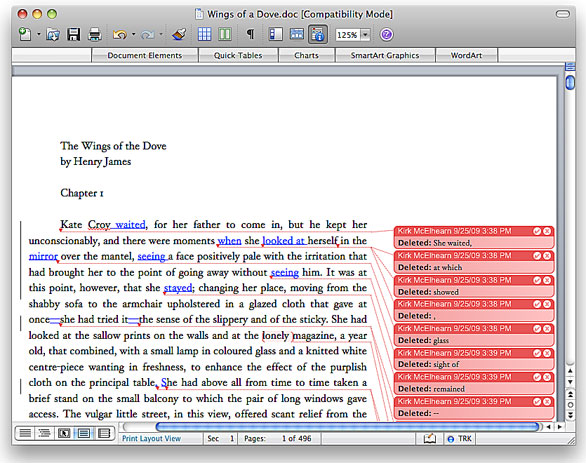The height and width of the screenshot is (463, 586).
Task: Click the spelling and grammar book icon
Action: (x=430, y=438)
